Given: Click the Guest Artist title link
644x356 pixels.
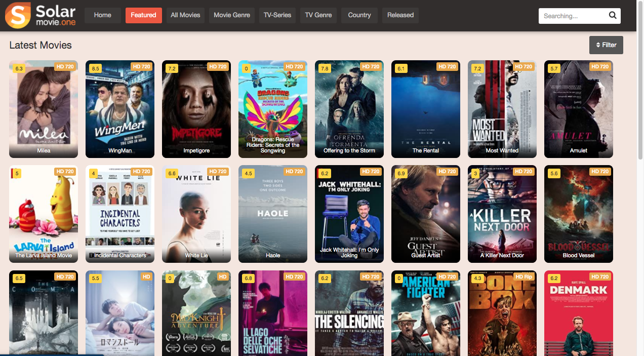Looking at the screenshot, I should [426, 255].
